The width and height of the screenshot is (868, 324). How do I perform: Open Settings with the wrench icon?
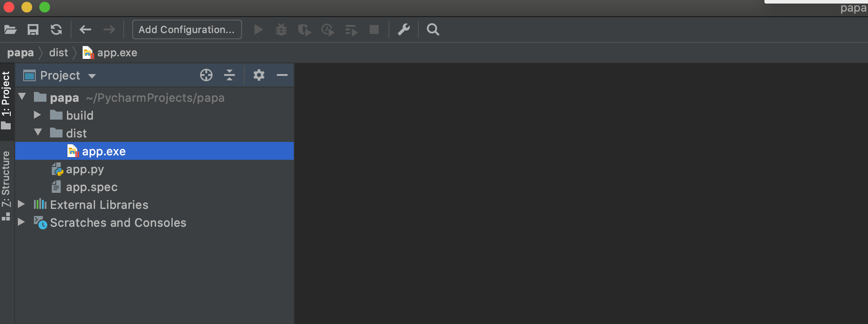pyautogui.click(x=404, y=30)
